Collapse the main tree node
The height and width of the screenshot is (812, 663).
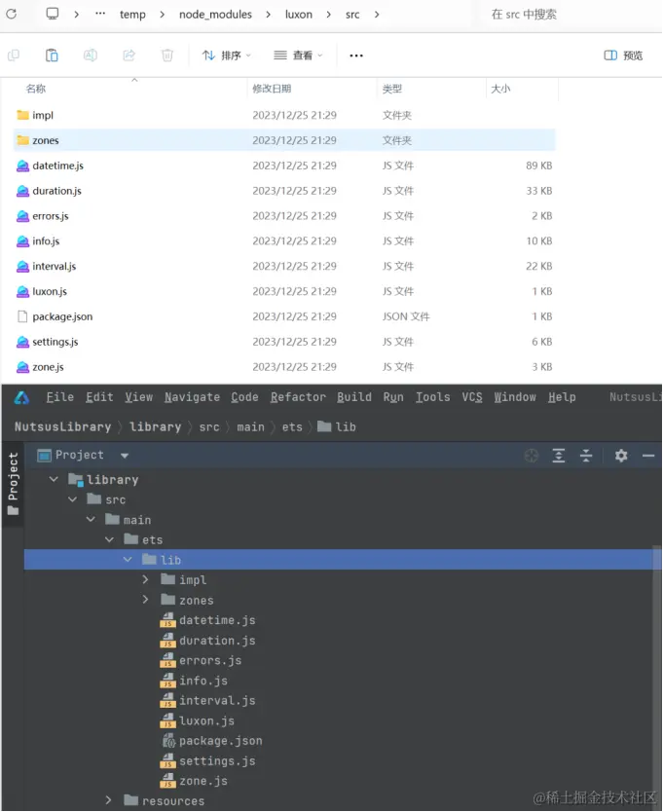coord(91,519)
